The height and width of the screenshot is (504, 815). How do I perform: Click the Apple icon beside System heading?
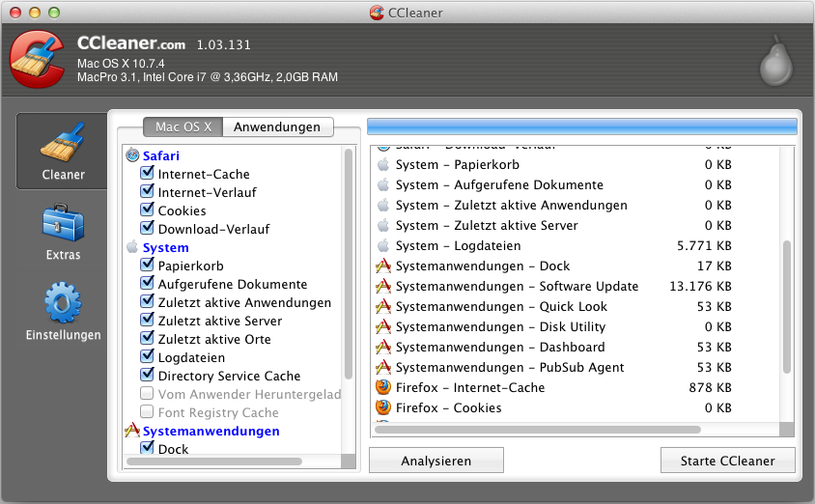tap(132, 247)
